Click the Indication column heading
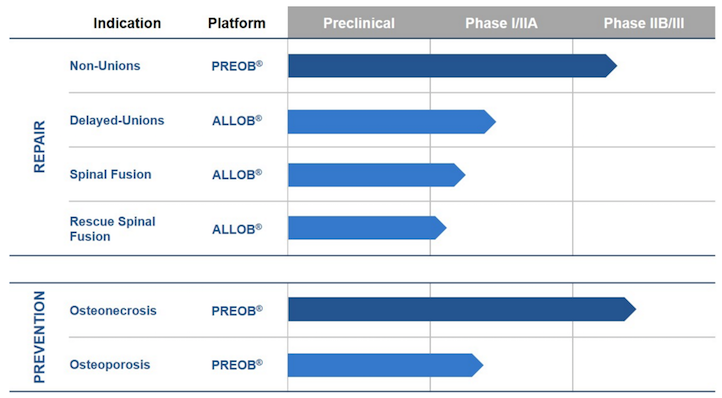 pyautogui.click(x=127, y=23)
